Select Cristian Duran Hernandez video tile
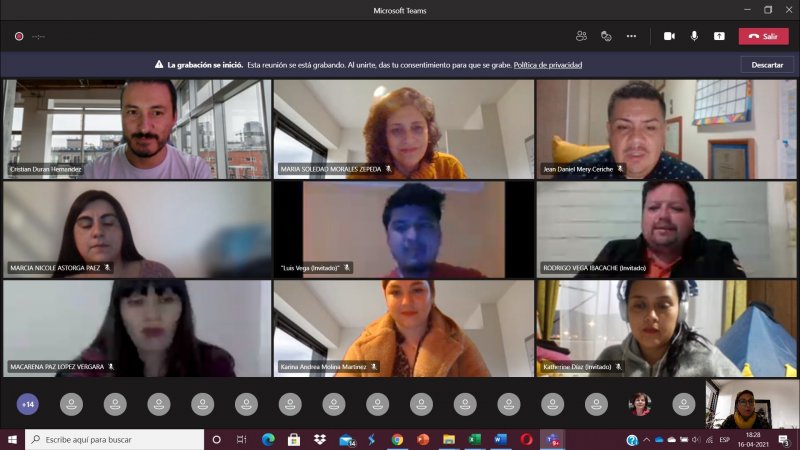 tap(136, 129)
